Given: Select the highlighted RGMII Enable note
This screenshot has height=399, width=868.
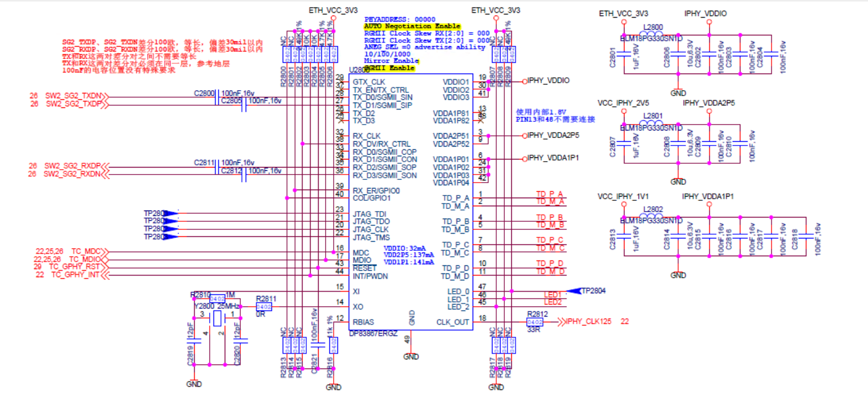Looking at the screenshot, I should coord(389,68).
